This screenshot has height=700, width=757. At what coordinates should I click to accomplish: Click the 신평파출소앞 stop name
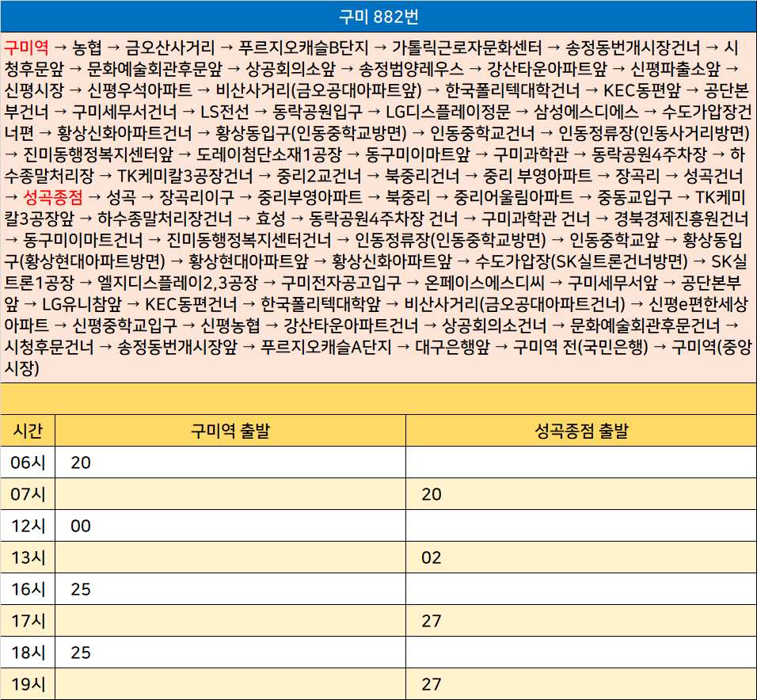[x=675, y=69]
